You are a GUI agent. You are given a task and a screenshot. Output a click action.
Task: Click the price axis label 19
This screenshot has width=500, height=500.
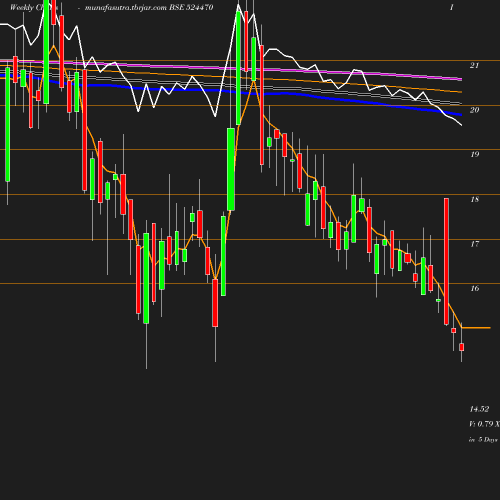(x=474, y=154)
